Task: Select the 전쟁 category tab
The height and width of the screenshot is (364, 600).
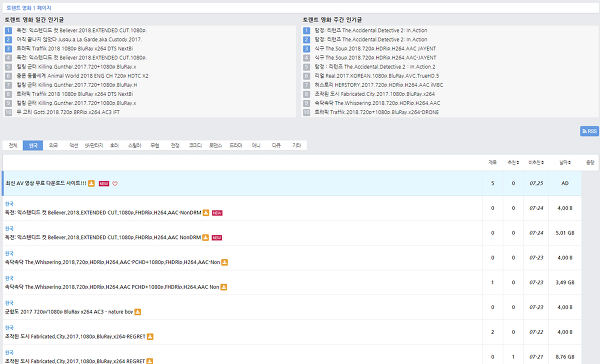Action: [x=175, y=145]
